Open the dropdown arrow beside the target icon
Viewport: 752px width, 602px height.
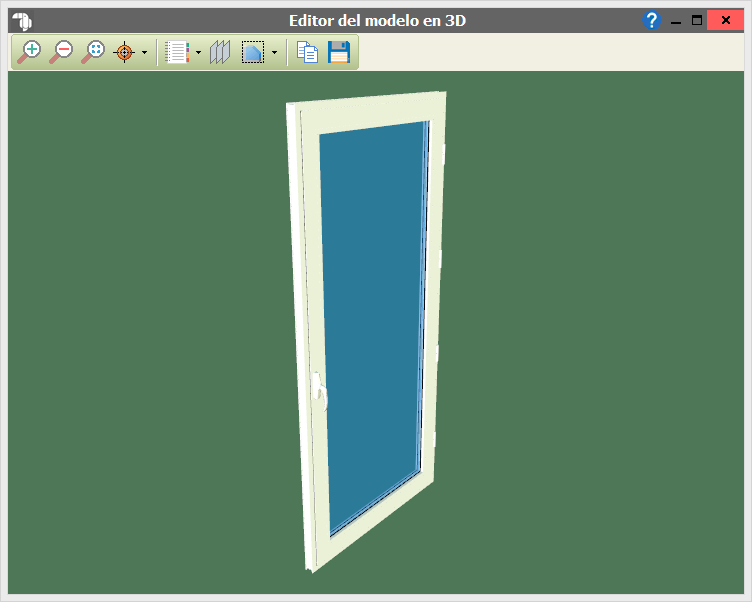pyautogui.click(x=144, y=53)
